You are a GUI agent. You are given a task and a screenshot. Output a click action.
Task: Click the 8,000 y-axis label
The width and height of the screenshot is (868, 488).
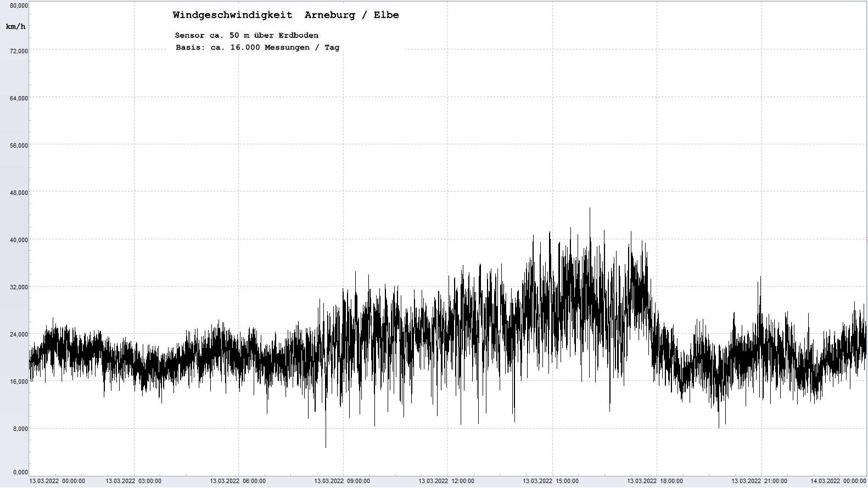20,429
